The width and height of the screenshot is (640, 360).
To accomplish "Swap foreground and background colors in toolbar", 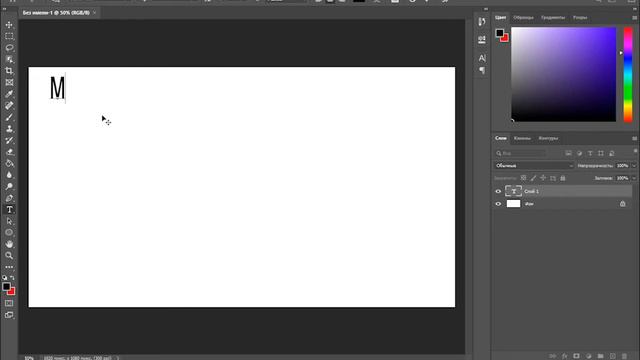I will [x=13, y=278].
